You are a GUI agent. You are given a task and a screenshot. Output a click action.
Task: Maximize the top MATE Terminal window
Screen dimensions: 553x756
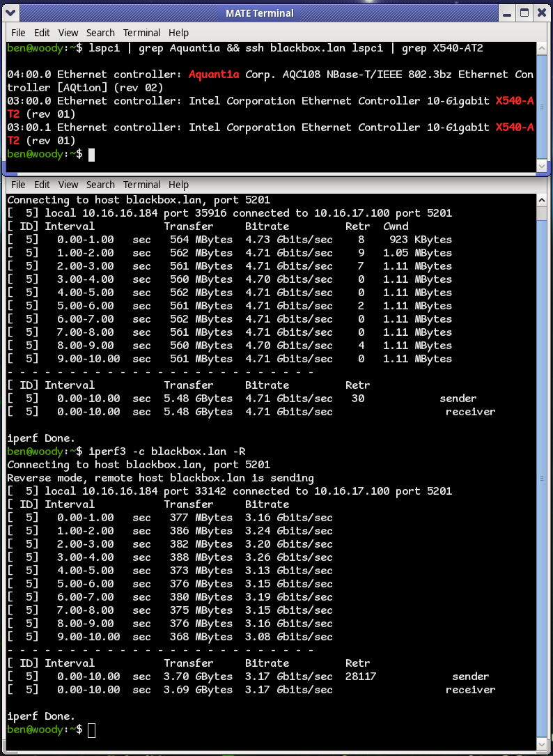524,13
